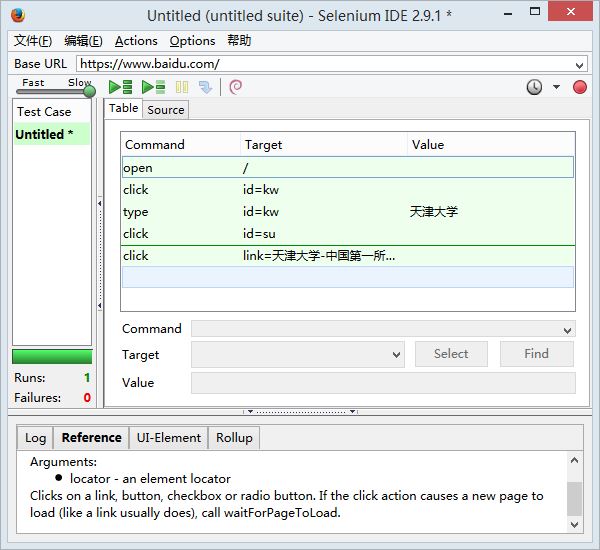
Task: Open the Rollup tab
Action: 234,437
